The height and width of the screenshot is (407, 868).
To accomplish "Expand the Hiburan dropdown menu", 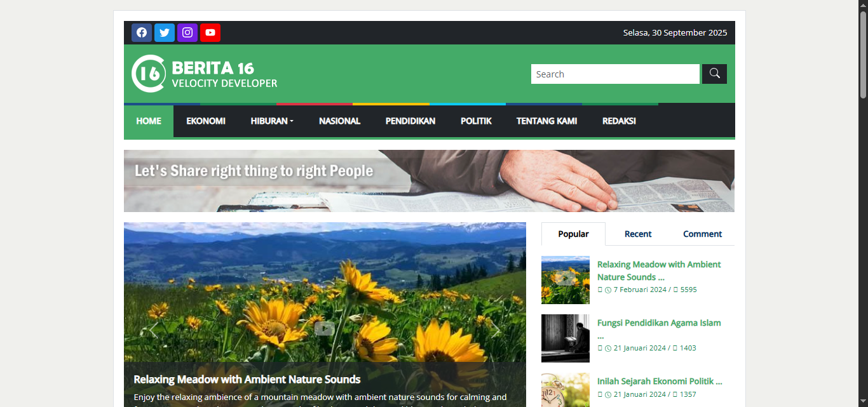I will 272,121.
